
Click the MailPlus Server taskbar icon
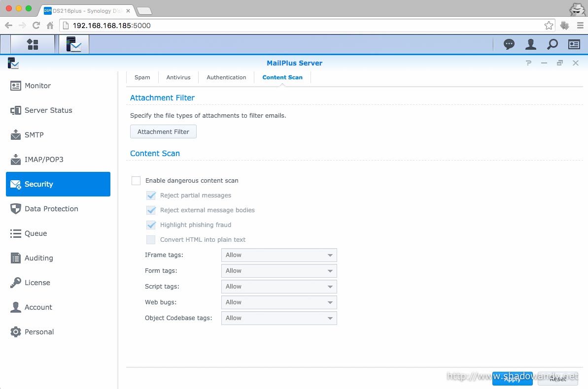tap(74, 44)
